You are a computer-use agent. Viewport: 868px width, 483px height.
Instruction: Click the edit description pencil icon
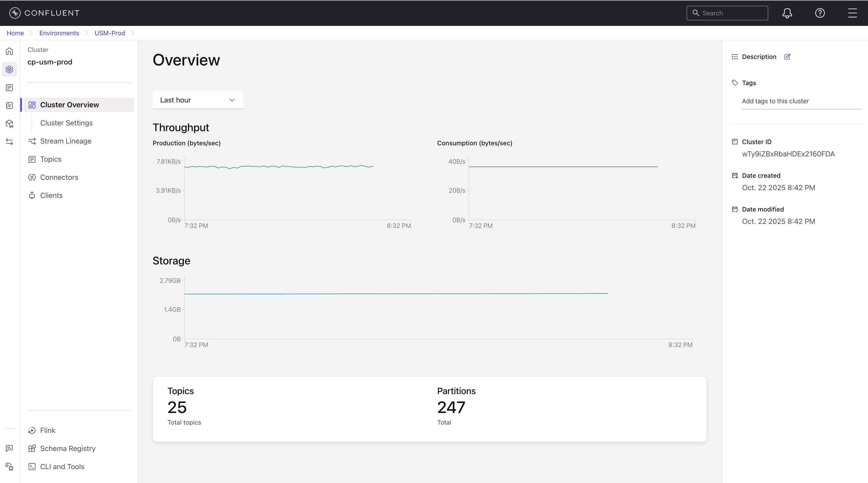(x=787, y=57)
